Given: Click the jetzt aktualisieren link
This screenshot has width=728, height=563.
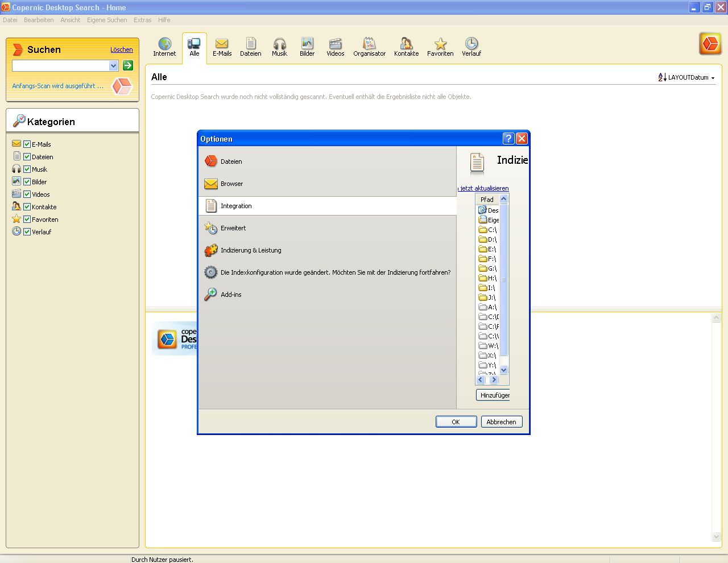Looking at the screenshot, I should coord(484,188).
